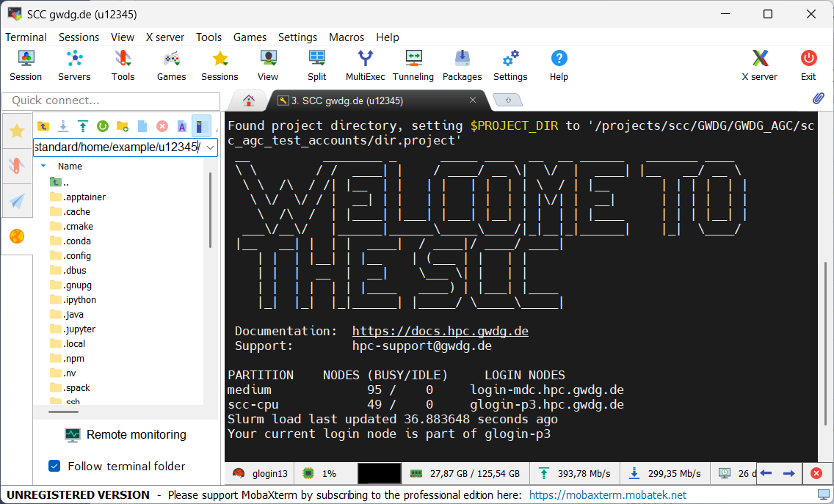Click the Quick connect input field
The image size is (834, 504).
(x=110, y=101)
